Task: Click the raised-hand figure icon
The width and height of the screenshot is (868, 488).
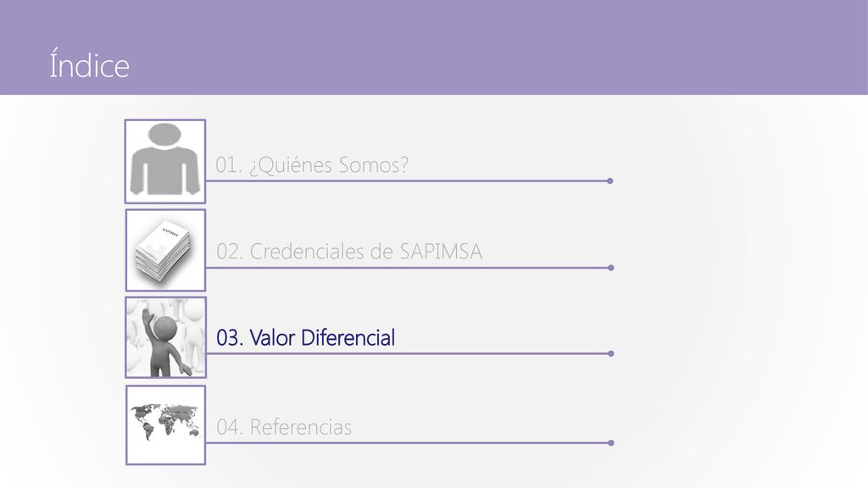Action: [x=165, y=337]
